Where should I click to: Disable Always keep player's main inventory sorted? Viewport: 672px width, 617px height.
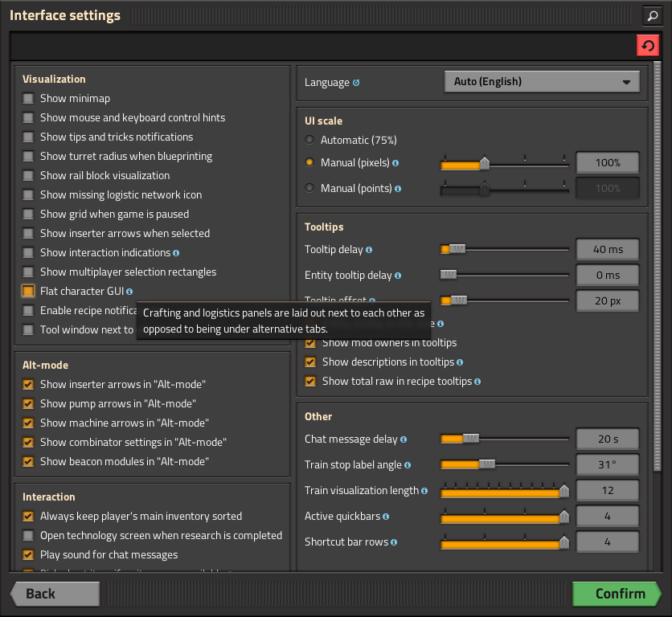(28, 517)
